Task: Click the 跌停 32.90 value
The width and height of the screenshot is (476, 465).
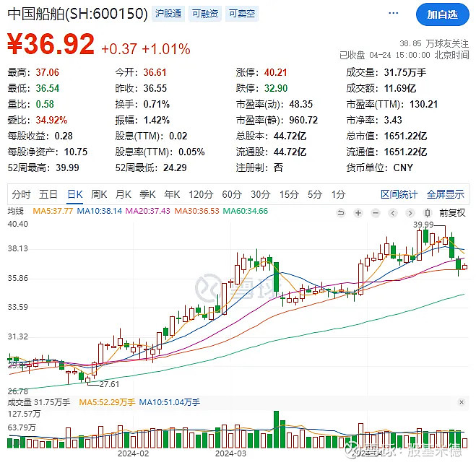Action: click(x=276, y=88)
